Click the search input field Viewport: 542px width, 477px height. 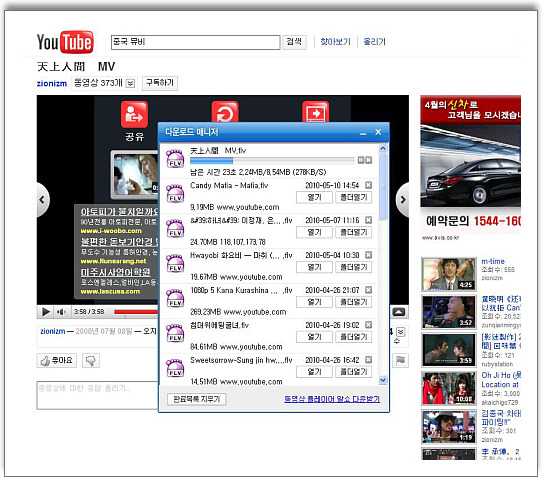[x=195, y=42]
